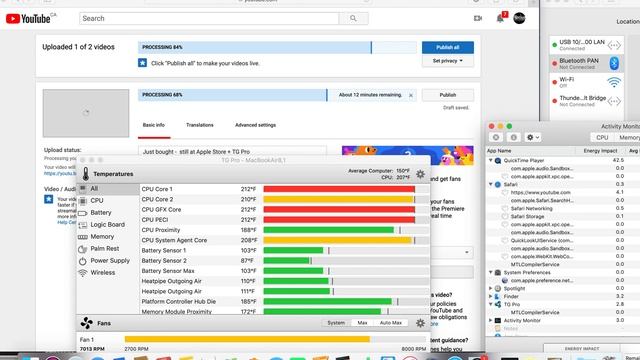Image resolution: width=640 pixels, height=360 pixels.
Task: Select the All sensors sidebar item
Action: pyautogui.click(x=108, y=189)
